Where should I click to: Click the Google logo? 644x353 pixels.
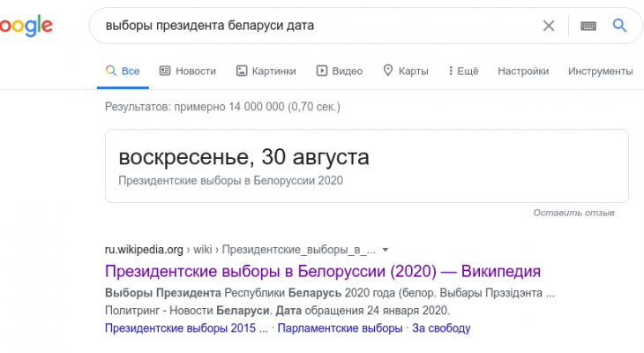[x=25, y=26]
